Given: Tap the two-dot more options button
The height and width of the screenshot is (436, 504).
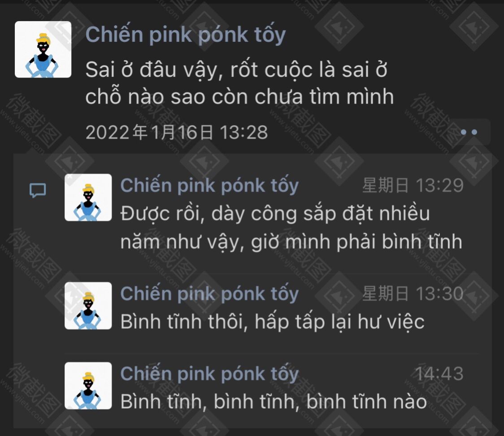Looking at the screenshot, I should point(469,132).
